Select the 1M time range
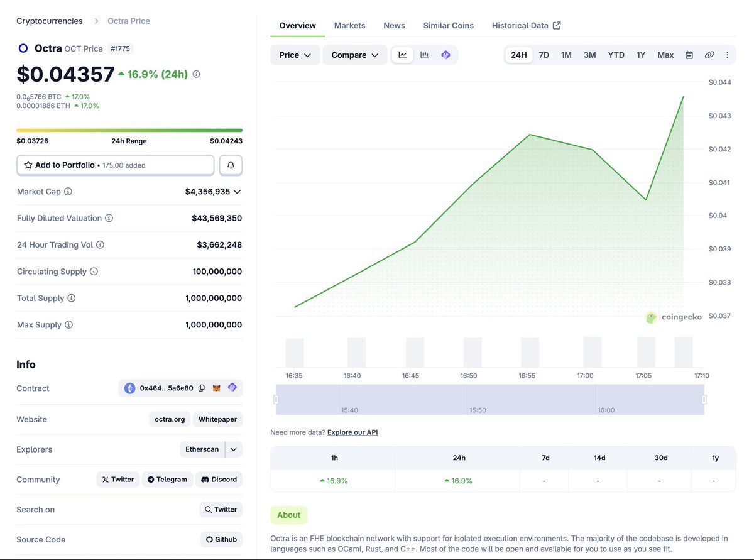 566,55
